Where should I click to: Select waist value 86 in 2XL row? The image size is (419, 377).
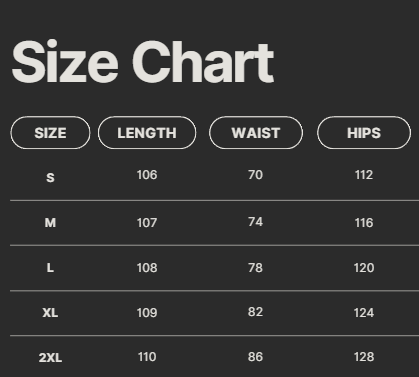point(256,357)
